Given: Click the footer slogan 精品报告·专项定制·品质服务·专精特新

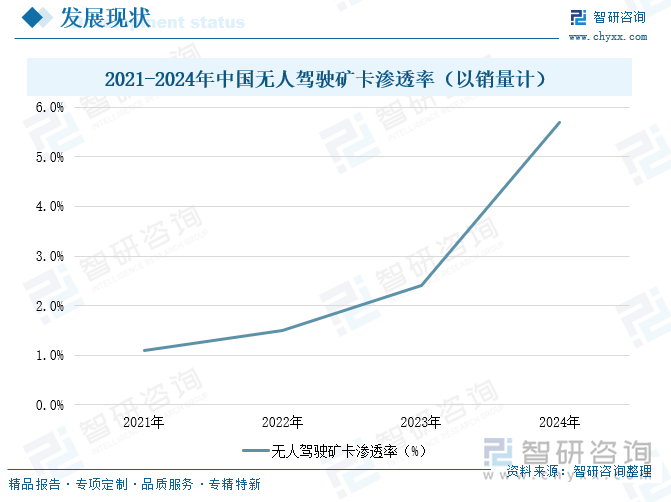Looking at the screenshot, I should (134, 484).
